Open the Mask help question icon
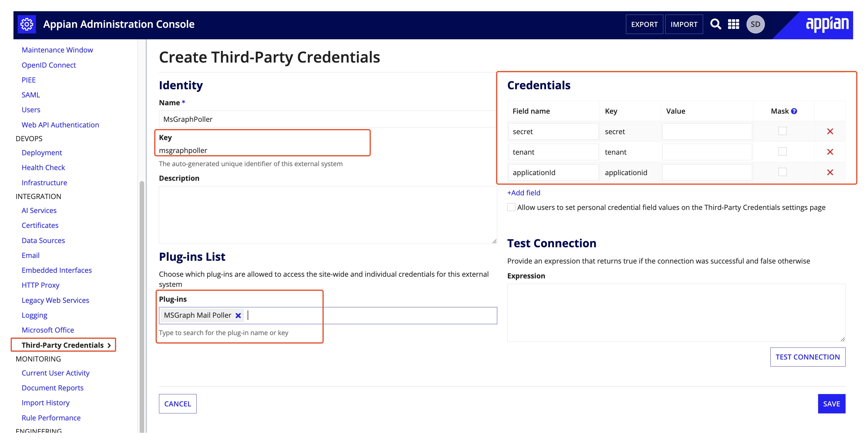The height and width of the screenshot is (444, 868). (x=794, y=111)
